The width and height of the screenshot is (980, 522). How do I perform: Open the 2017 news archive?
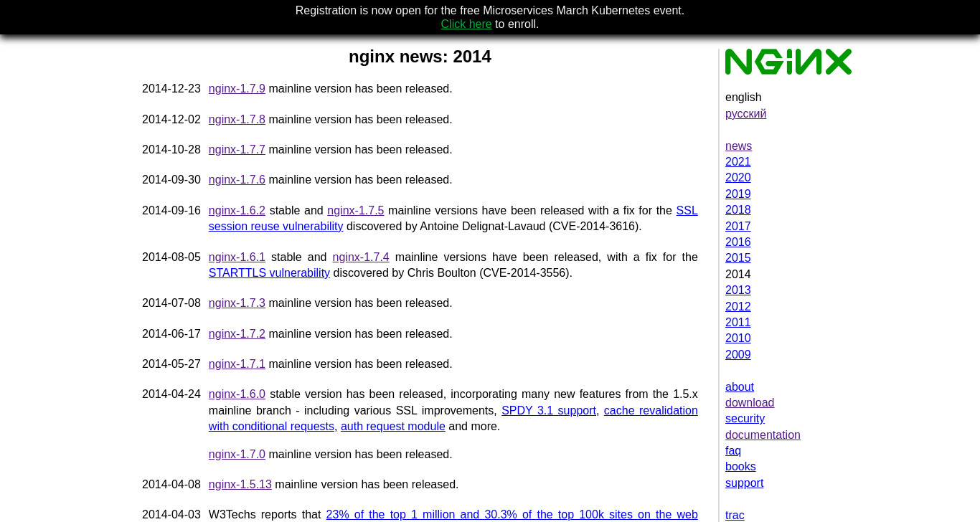[x=738, y=227]
